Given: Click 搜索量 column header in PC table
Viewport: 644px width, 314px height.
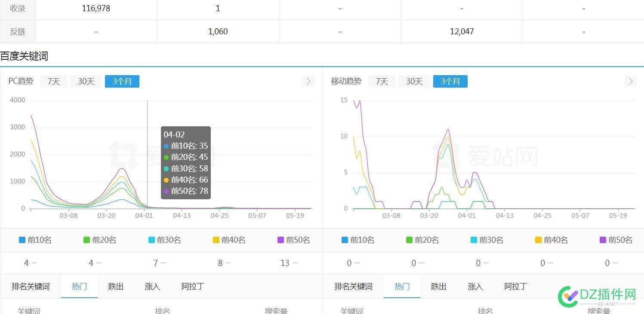Looking at the screenshot, I should click(x=276, y=311).
